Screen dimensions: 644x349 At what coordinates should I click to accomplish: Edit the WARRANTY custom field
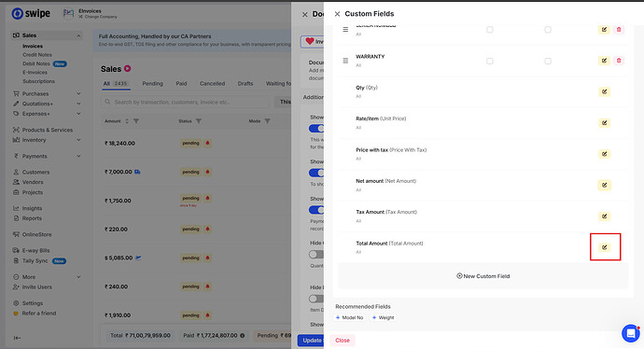[x=604, y=61]
